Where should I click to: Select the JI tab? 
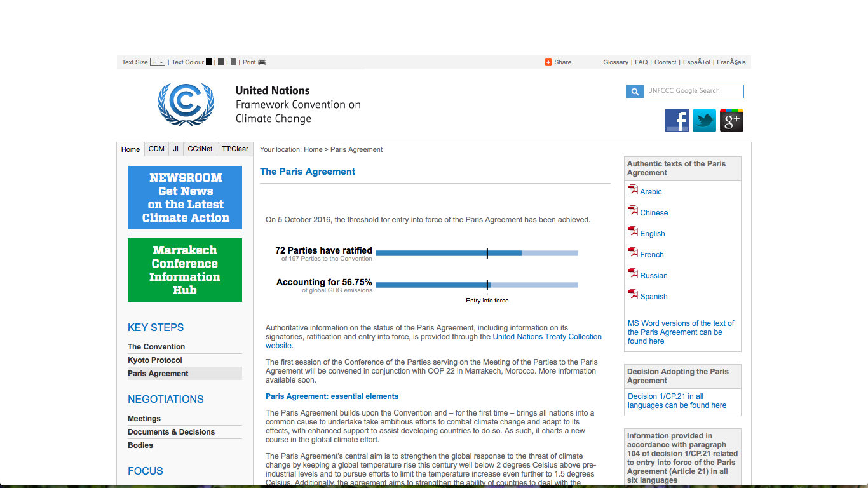point(176,149)
